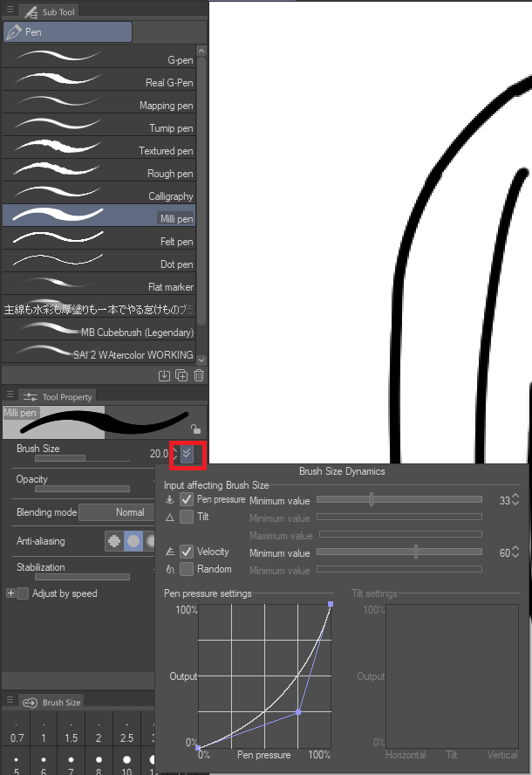Select the Real G-Pen brush

(x=99, y=79)
